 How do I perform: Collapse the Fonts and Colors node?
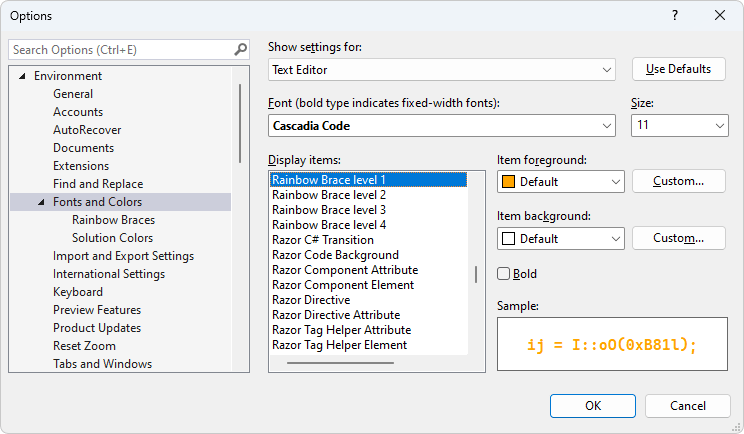pos(41,202)
